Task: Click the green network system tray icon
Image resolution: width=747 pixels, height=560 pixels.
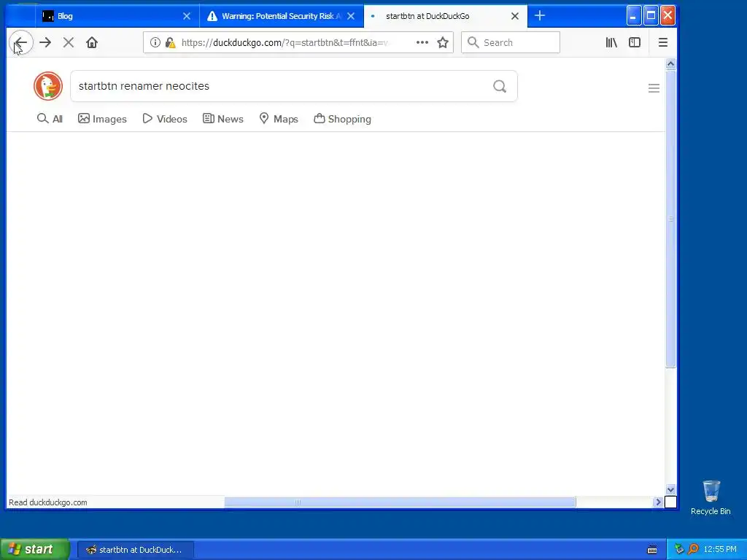Action: [679, 550]
